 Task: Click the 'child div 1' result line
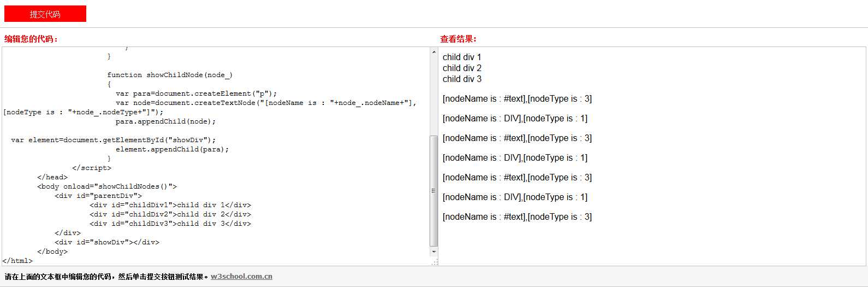tap(462, 57)
